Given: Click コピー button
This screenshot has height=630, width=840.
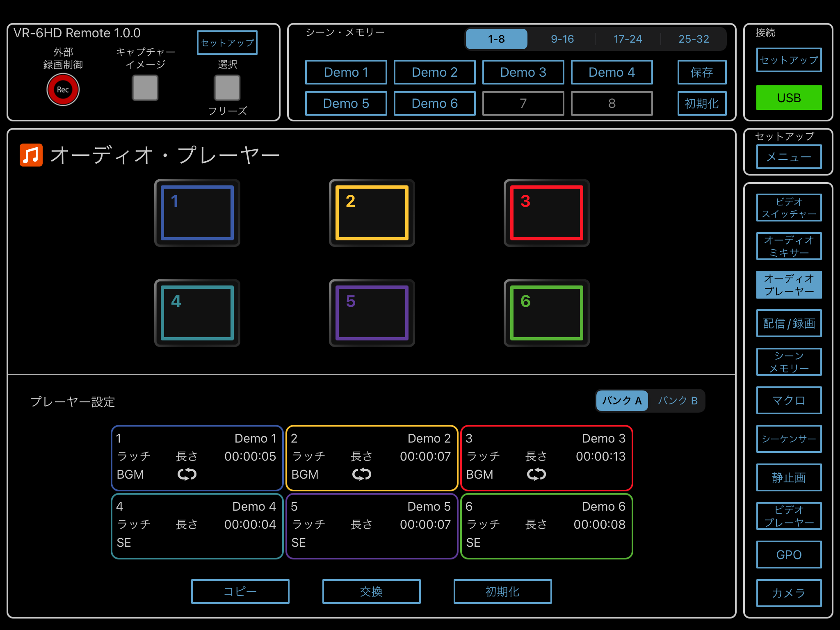Looking at the screenshot, I should pos(240,591).
